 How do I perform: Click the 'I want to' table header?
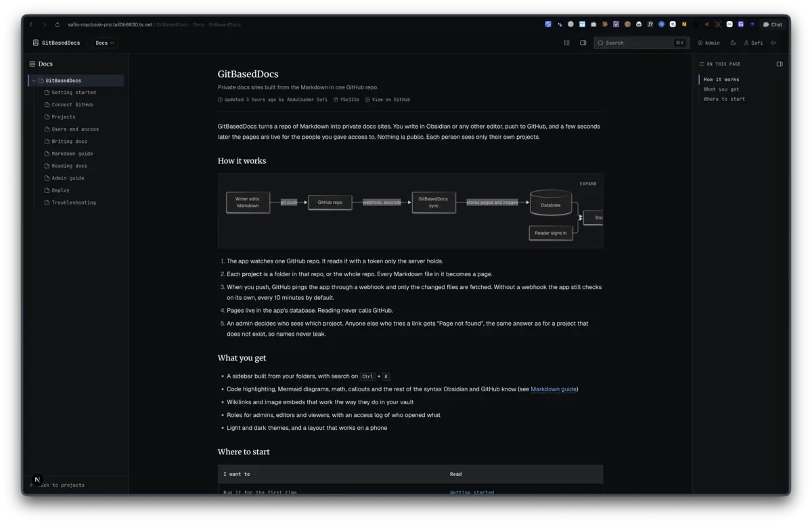tap(237, 475)
